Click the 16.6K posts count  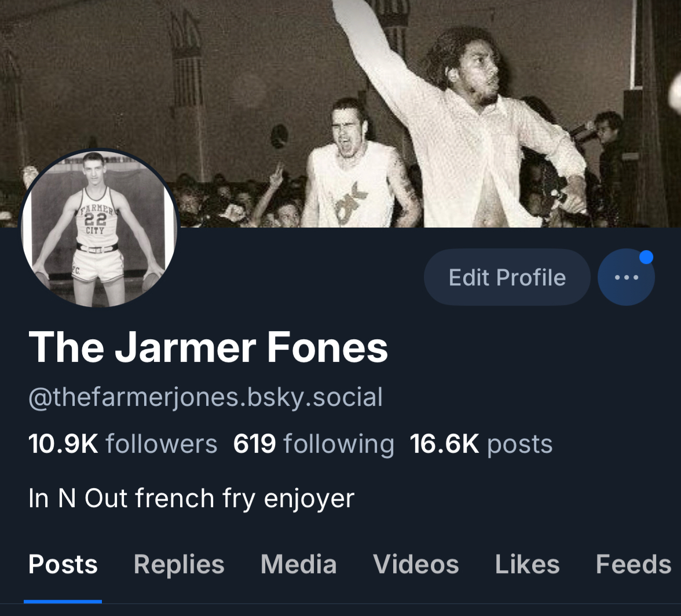click(x=481, y=443)
